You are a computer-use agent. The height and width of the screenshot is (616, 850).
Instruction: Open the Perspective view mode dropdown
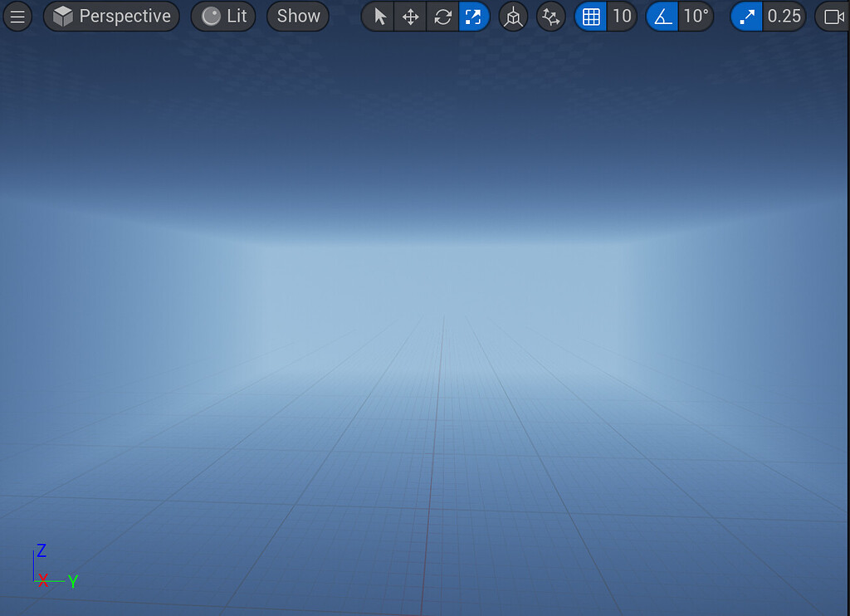110,16
